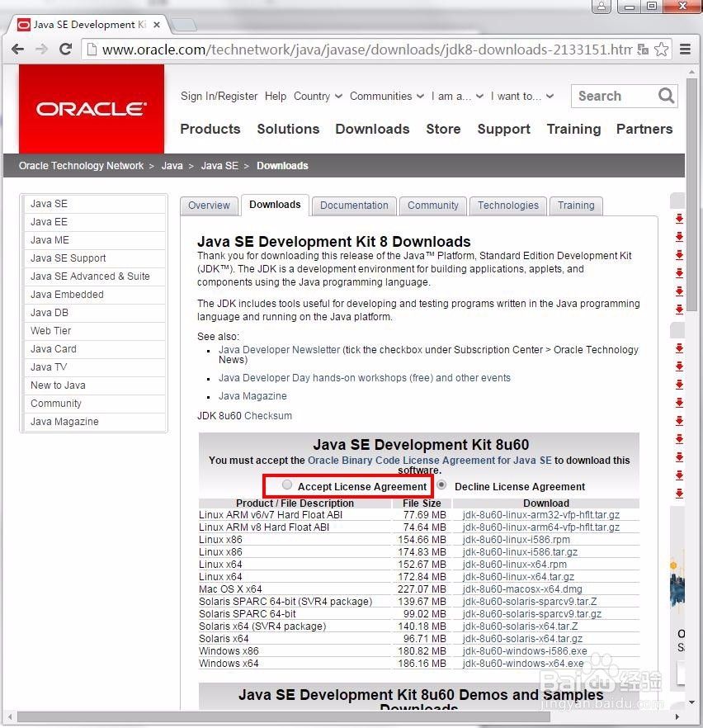
Task: Open the Partners menu
Action: (x=644, y=129)
